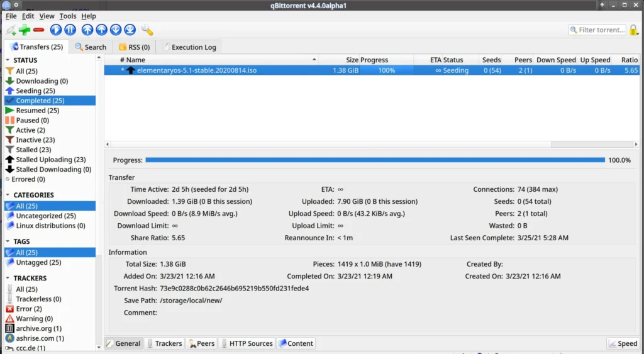Image resolution: width=644 pixels, height=354 pixels.
Task: Switch to the Execution Log tab
Action: (x=189, y=47)
